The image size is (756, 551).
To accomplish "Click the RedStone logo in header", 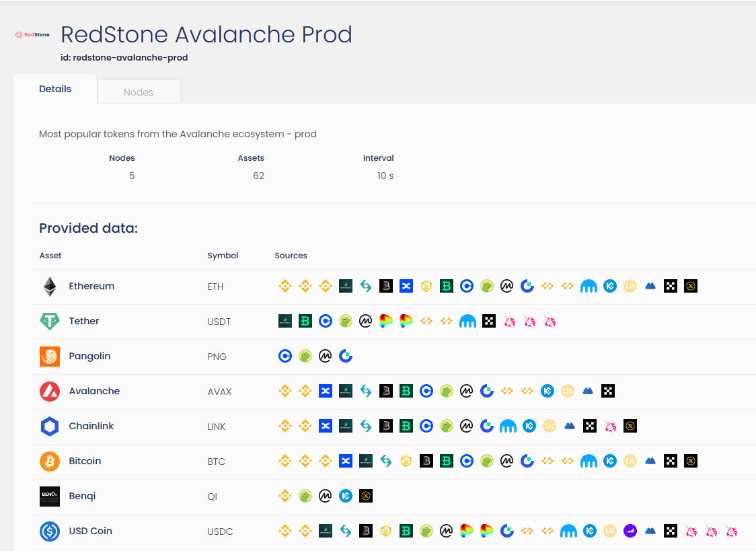I will pos(32,34).
